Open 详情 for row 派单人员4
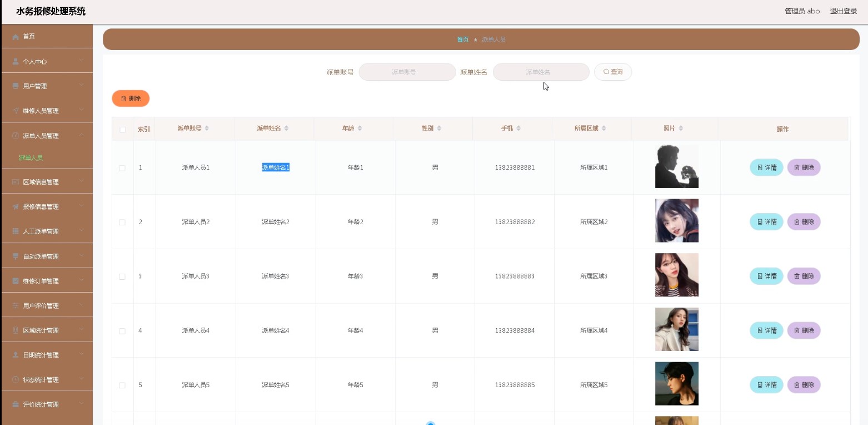 pyautogui.click(x=766, y=330)
